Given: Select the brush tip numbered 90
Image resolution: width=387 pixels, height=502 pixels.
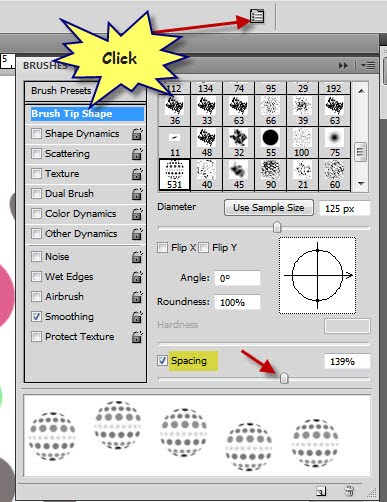Looking at the screenshot, I should click(271, 175).
